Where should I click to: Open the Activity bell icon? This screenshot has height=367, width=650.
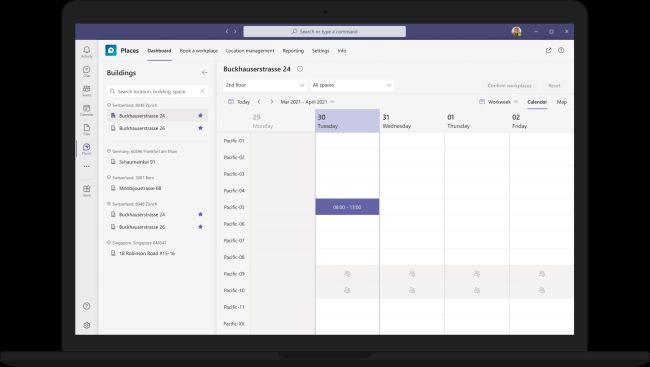tap(86, 51)
